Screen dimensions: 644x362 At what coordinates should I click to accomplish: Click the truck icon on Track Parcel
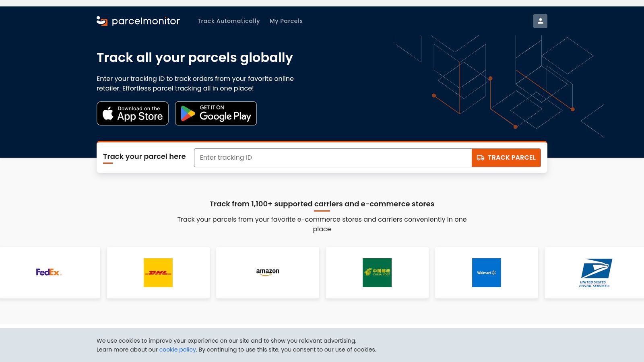pos(481,158)
